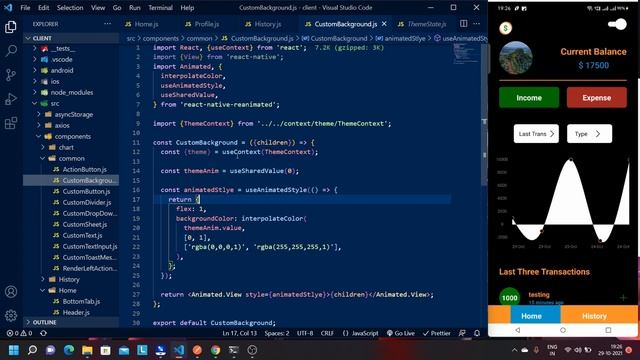Screen dimensions: 640x360
Task: Tap the profile avatar picture
Action: click(516, 58)
